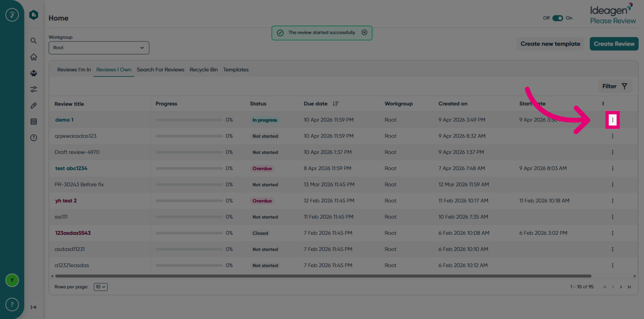The image size is (644, 319).
Task: Open actions menu for Draft review-4970
Action: [612, 152]
